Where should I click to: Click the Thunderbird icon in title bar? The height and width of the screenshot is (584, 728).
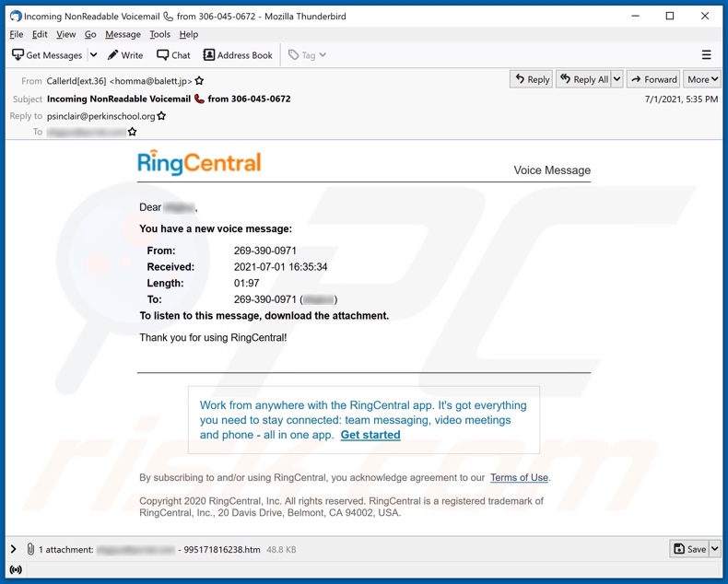tap(16, 17)
